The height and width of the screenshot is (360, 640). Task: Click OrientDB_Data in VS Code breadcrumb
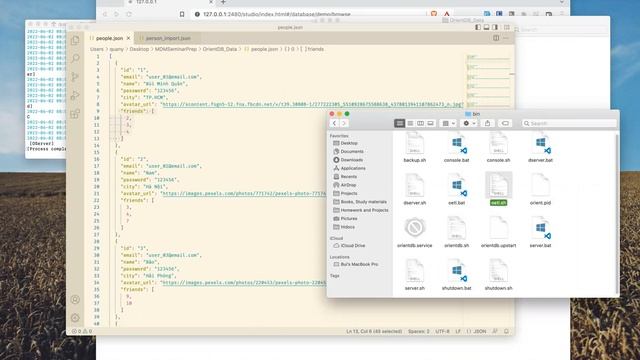[x=220, y=49]
